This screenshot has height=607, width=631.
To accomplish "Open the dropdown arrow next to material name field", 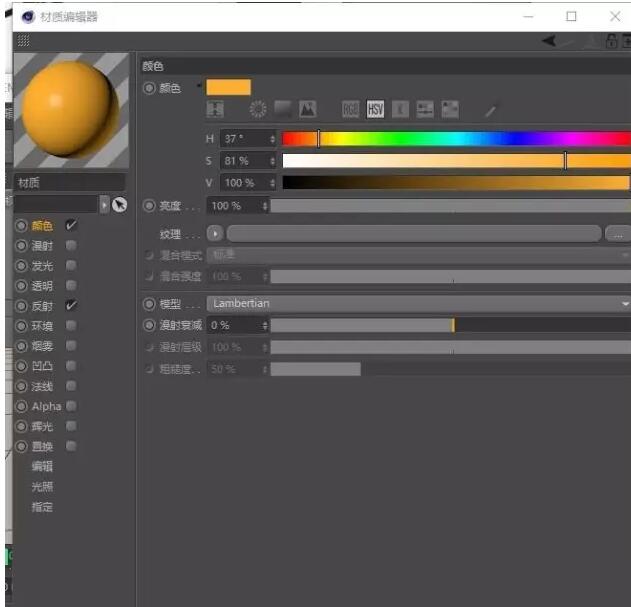I will (104, 204).
